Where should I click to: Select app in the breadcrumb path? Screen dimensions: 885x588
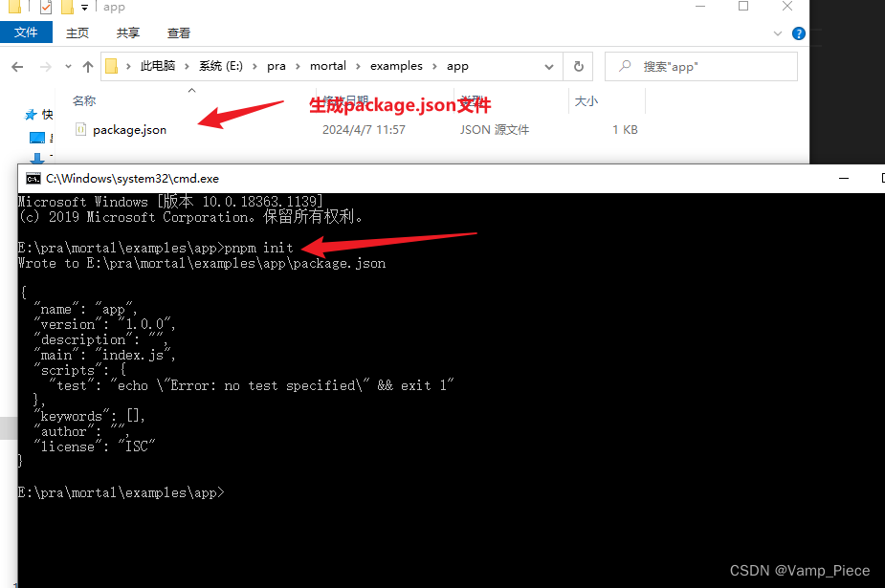457,66
